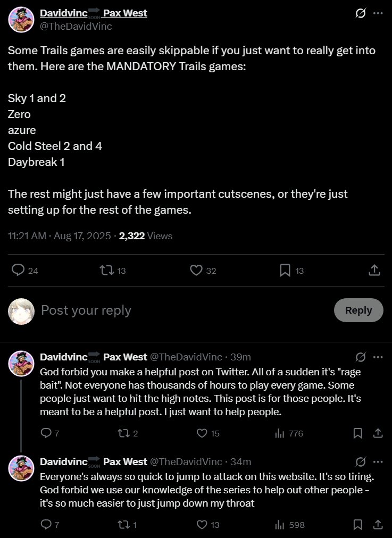This screenshot has height=538, width=392.
Task: Open more options on the 39m reply
Action: pos(378,357)
